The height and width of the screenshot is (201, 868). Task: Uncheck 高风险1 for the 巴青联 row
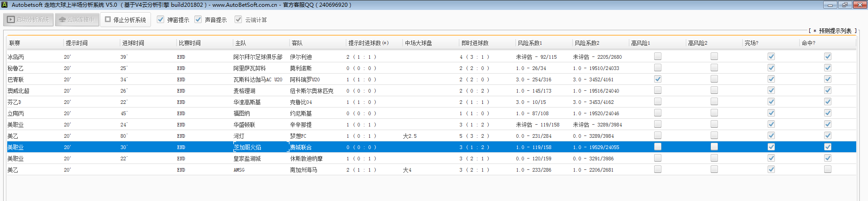pyautogui.click(x=658, y=79)
